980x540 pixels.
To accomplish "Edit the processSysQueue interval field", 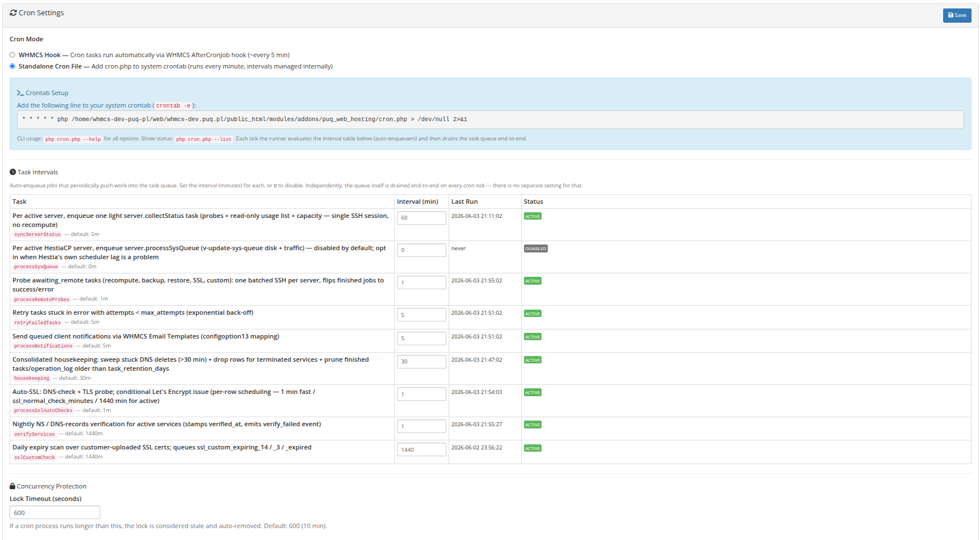I will tap(421, 250).
